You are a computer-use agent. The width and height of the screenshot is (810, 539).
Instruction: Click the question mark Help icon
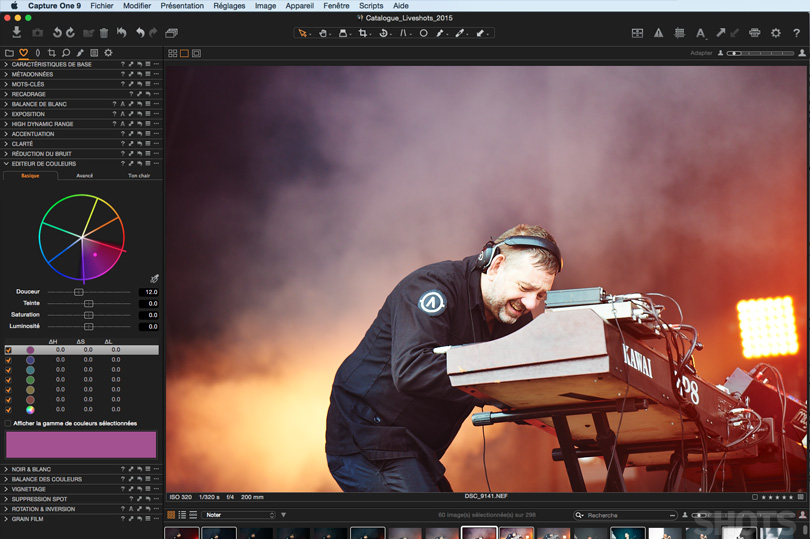coord(797,33)
